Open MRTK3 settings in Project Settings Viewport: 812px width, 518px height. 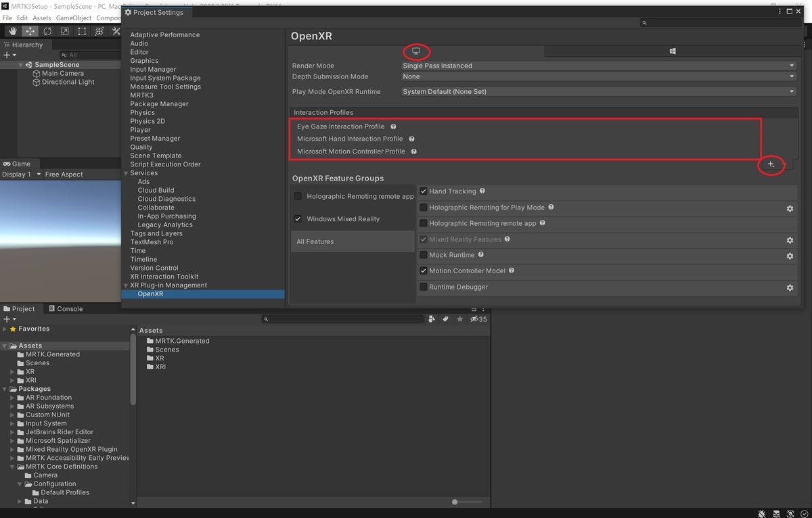coord(141,95)
